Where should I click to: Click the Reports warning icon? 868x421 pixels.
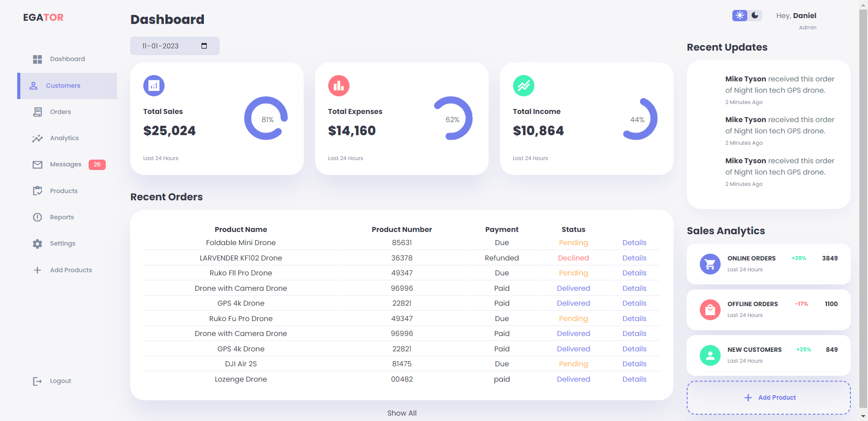click(x=37, y=217)
